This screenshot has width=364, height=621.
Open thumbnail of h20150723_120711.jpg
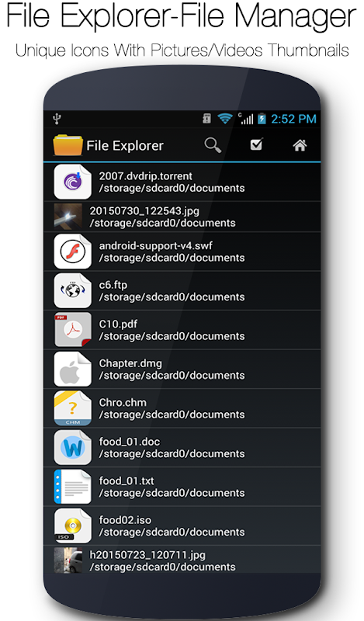click(68, 560)
